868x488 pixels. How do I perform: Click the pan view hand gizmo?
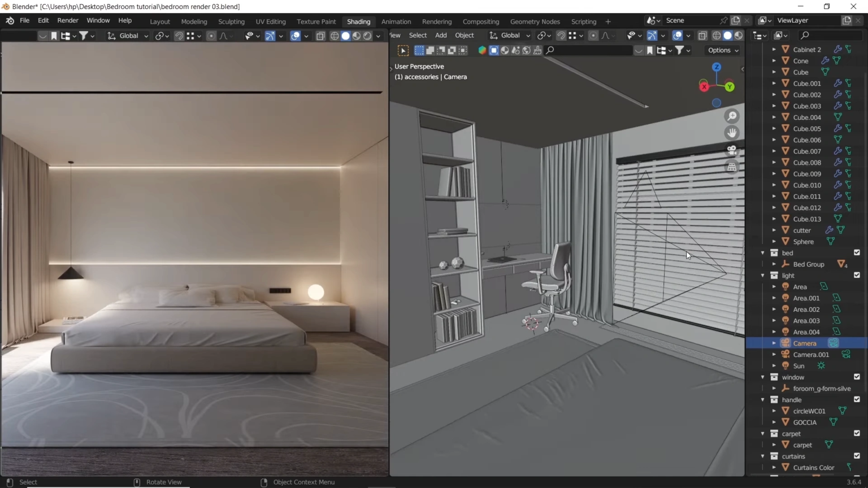tap(732, 133)
